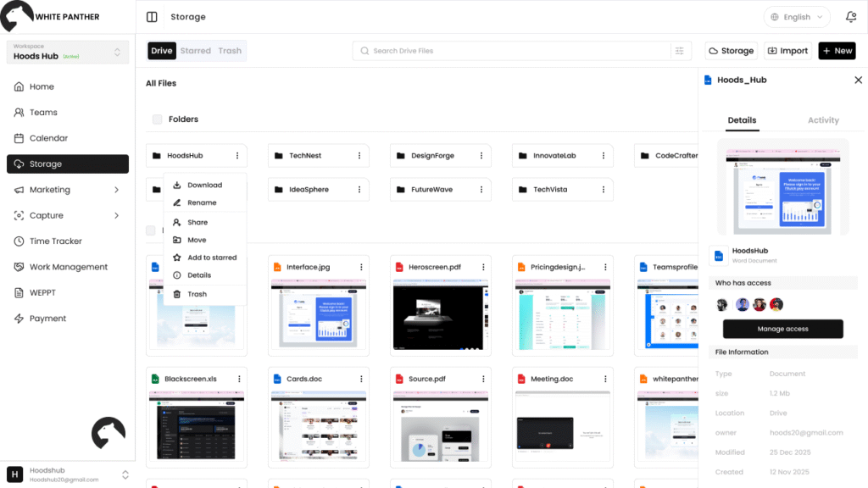This screenshot has width=868, height=488.
Task: Open notifications bell icon
Action: 851,17
